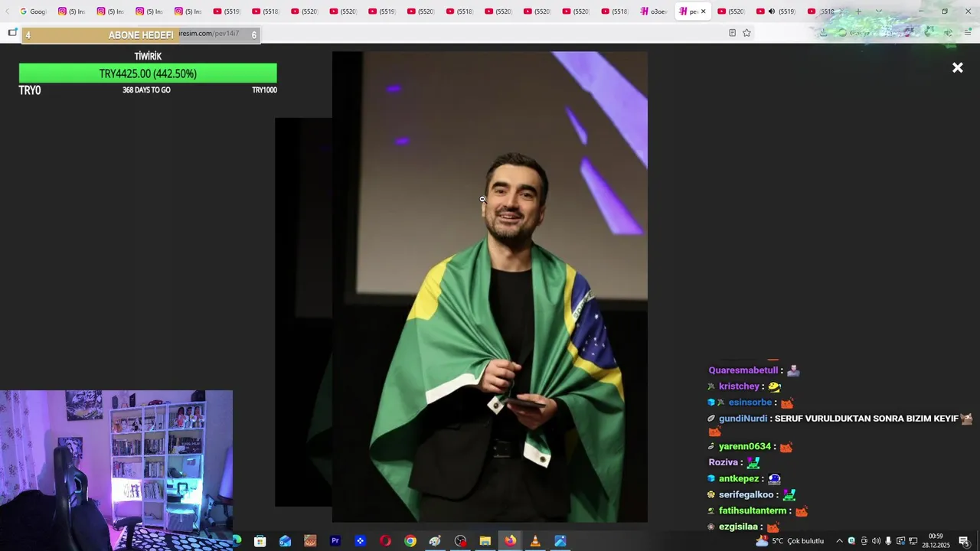This screenshot has height=551, width=980.
Task: Click chat username fatihsultanterm
Action: [753, 511]
